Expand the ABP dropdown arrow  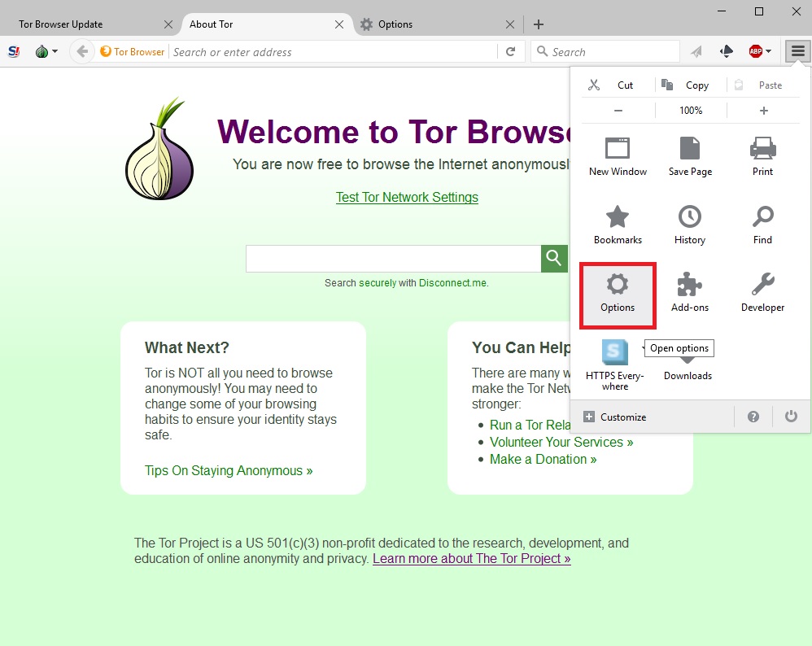[769, 51]
